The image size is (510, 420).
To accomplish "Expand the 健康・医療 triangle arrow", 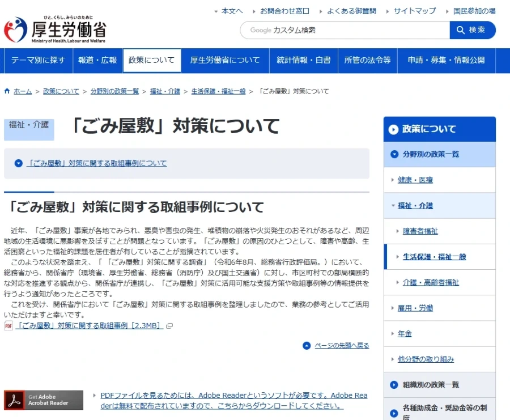I will [x=393, y=180].
